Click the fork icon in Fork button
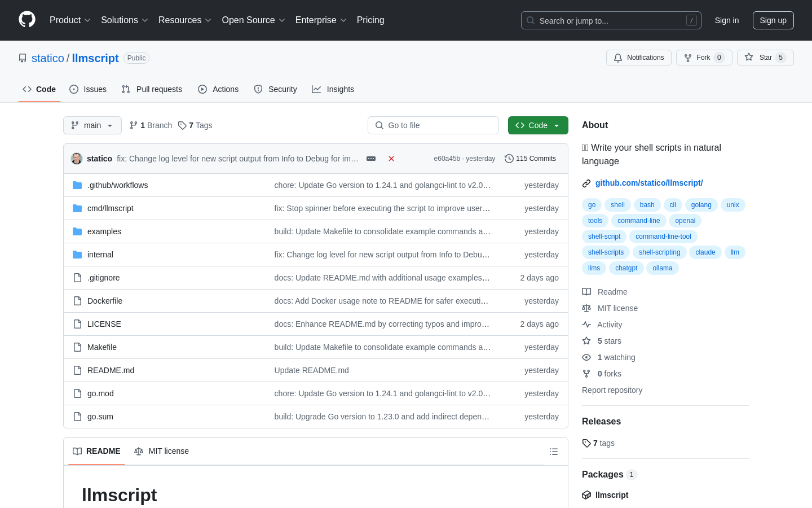812x508 pixels. 688,58
